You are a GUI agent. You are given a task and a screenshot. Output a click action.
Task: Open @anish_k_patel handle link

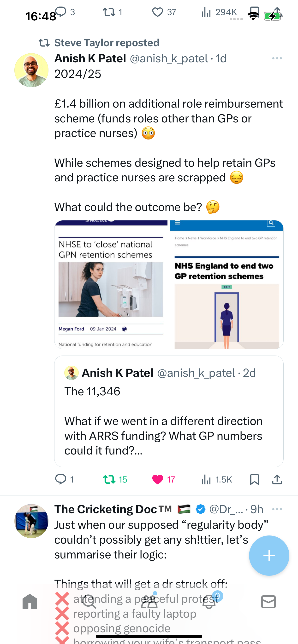tap(169, 58)
